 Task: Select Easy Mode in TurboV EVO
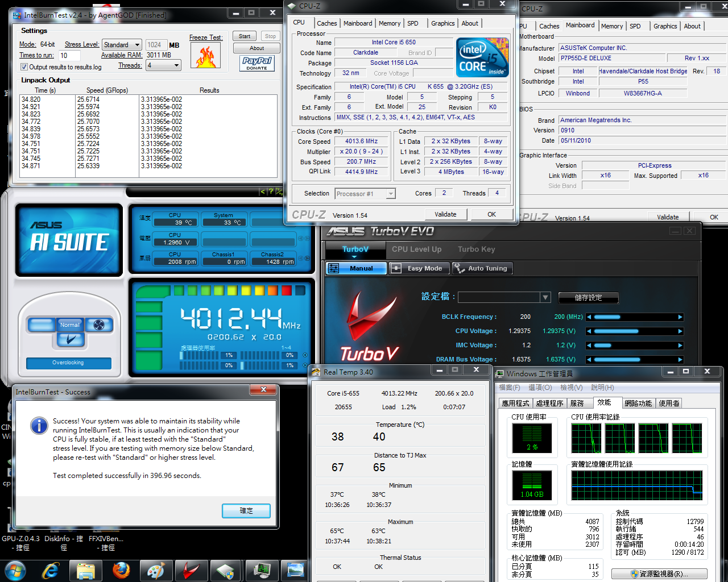click(x=419, y=268)
